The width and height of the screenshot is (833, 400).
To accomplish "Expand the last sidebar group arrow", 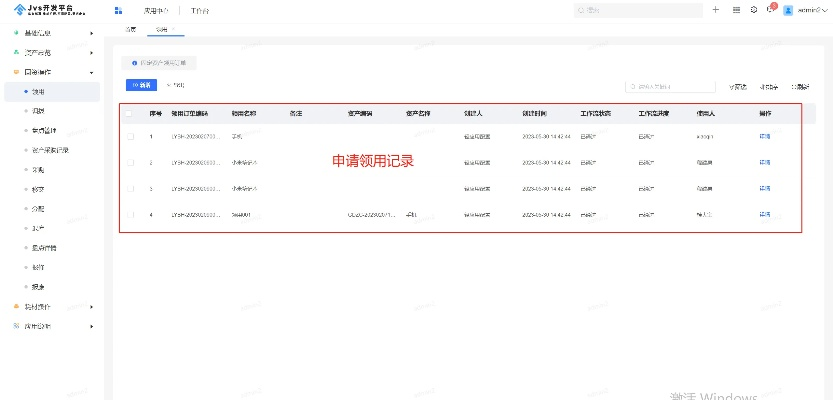I will (91, 326).
